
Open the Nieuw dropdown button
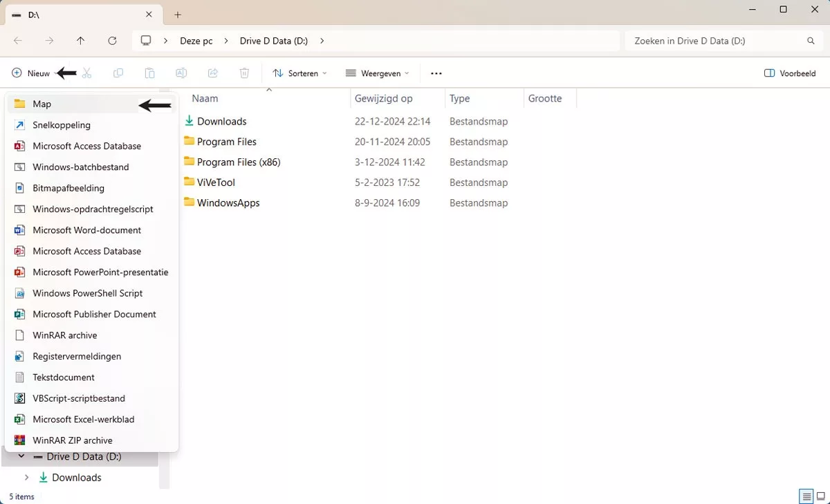point(35,73)
